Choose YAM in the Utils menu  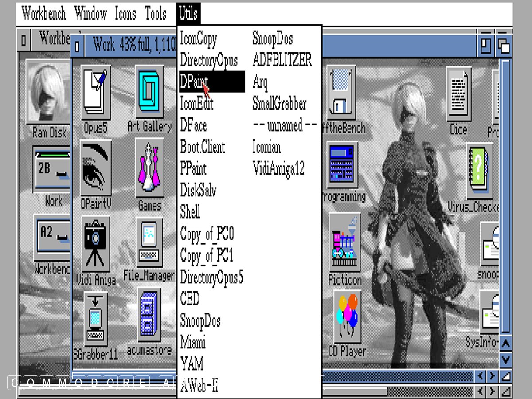tap(192, 364)
